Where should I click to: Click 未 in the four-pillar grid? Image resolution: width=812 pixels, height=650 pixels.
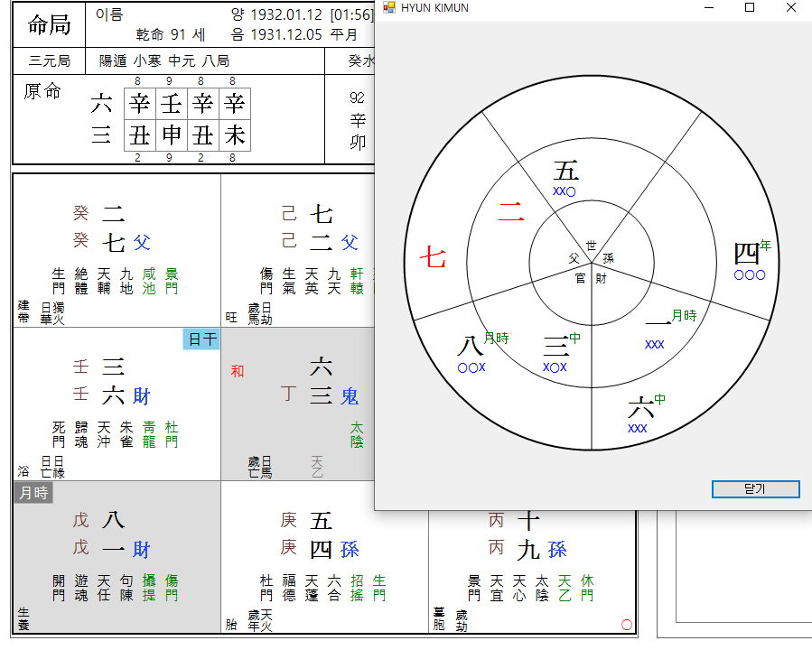pos(235,135)
